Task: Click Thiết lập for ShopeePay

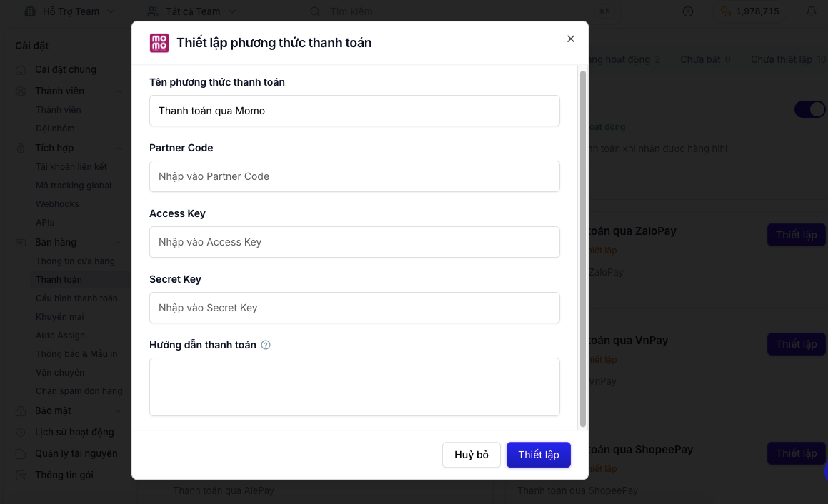Action: 797,453
